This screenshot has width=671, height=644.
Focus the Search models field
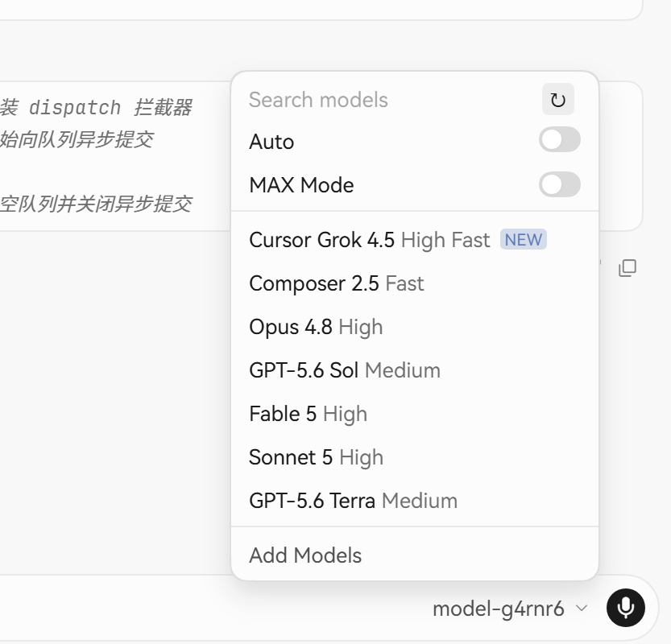click(x=389, y=100)
